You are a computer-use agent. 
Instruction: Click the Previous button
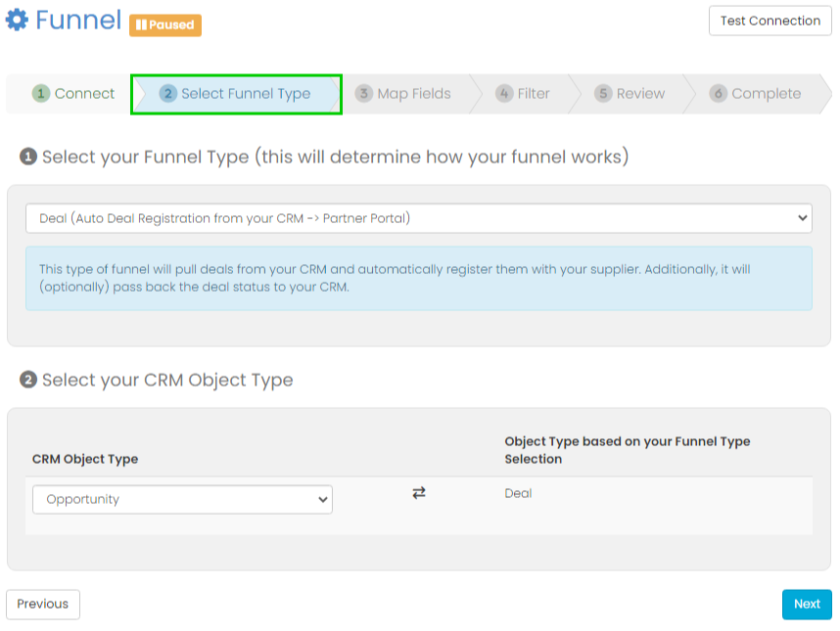click(43, 605)
